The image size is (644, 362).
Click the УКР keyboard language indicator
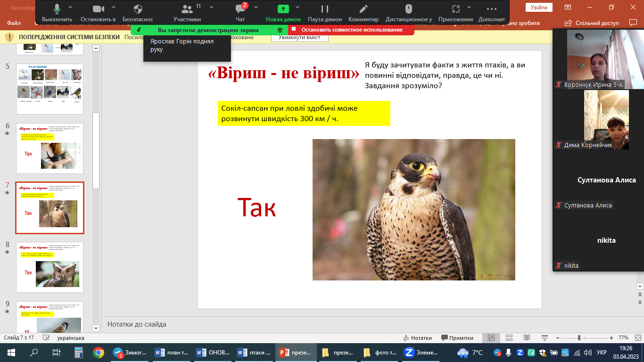[x=601, y=353]
